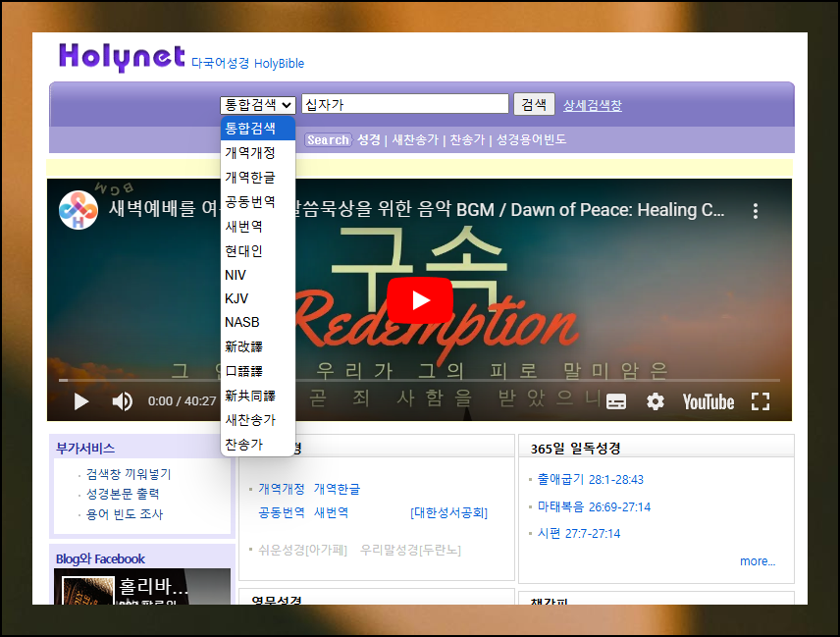Choose 新共同譯 from the dropdown
This screenshot has width=840, height=637.
click(258, 396)
